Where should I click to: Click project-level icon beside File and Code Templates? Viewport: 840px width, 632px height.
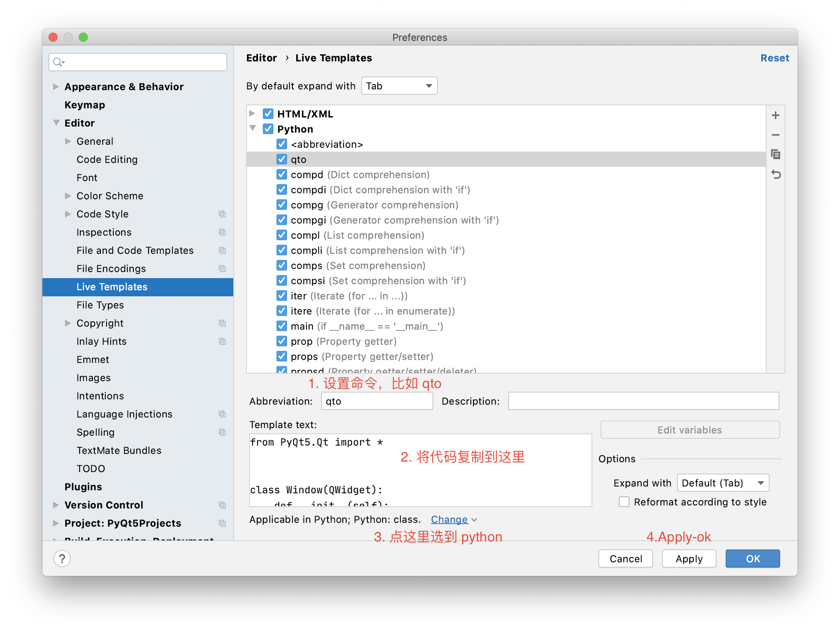pyautogui.click(x=222, y=250)
